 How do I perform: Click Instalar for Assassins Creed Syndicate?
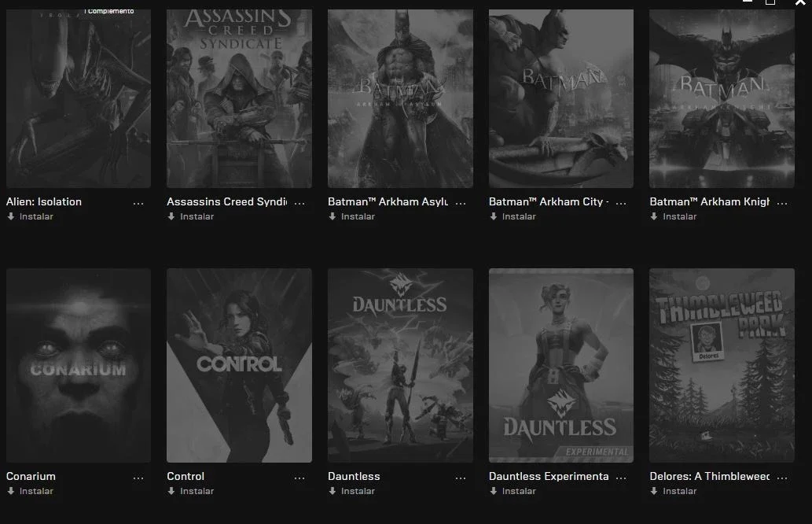pyautogui.click(x=197, y=216)
